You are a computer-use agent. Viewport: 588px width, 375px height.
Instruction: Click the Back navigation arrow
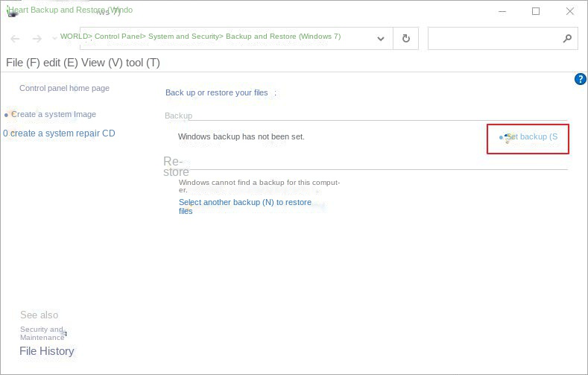tap(15, 39)
